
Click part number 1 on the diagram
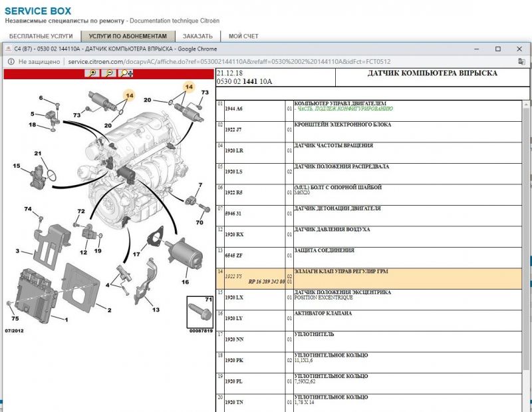click(65, 320)
